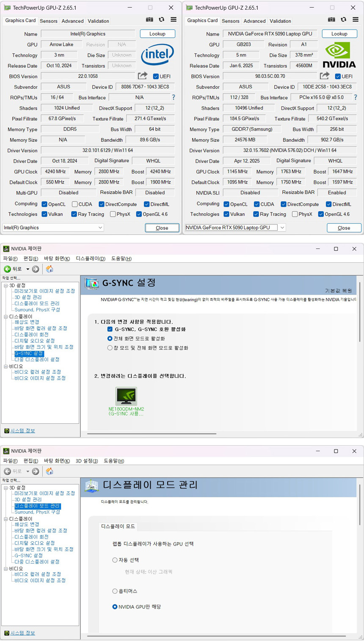Select the NE180QDM-NM2 display icon
The height and width of the screenshot is (642, 364).
pos(126,397)
